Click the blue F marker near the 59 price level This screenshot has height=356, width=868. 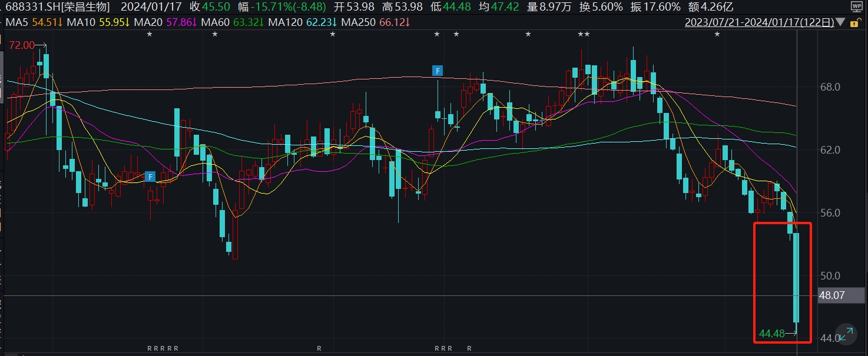pyautogui.click(x=150, y=176)
